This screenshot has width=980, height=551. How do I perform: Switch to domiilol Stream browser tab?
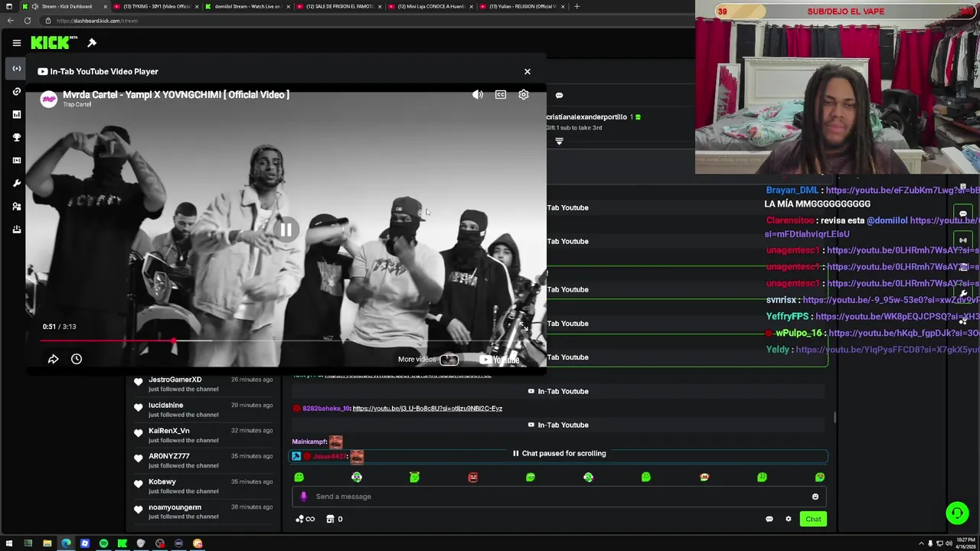point(247,6)
